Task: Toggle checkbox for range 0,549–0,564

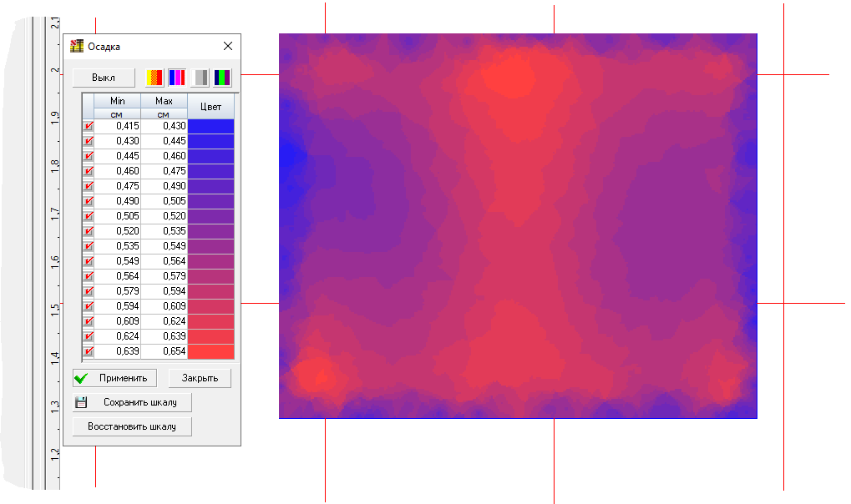Action: point(88,261)
